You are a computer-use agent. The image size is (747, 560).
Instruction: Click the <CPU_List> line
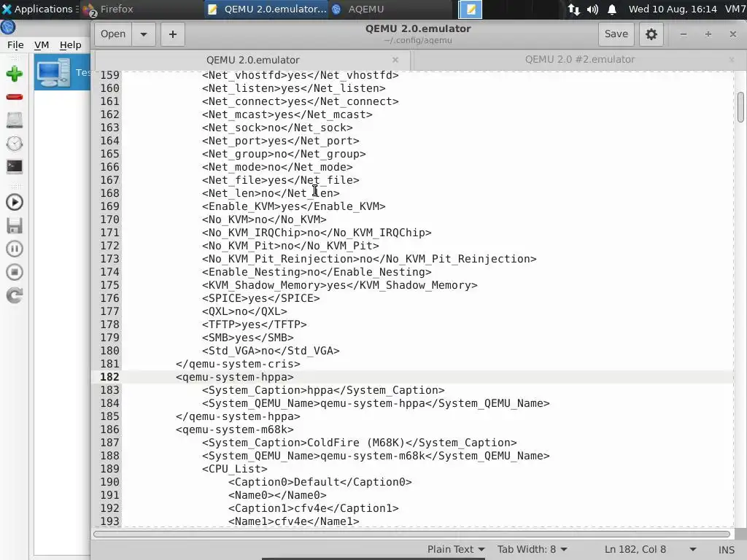[234, 469]
